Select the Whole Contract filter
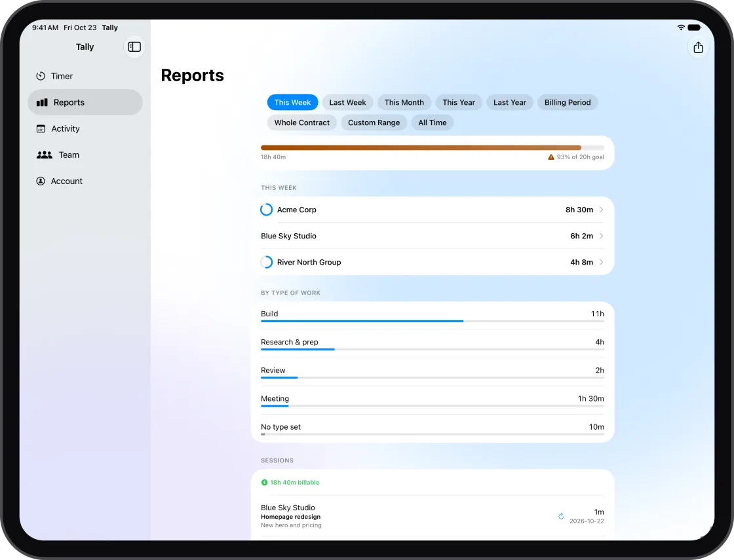Screen dimensions: 734x560 [302, 122]
